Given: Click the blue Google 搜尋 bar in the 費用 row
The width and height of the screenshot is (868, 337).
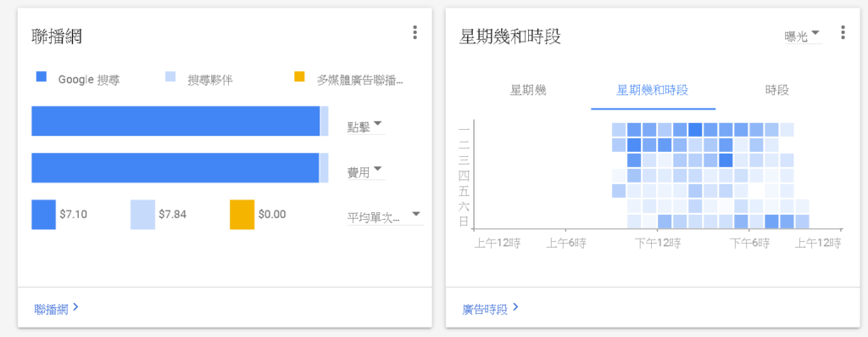Looking at the screenshot, I should tap(175, 168).
